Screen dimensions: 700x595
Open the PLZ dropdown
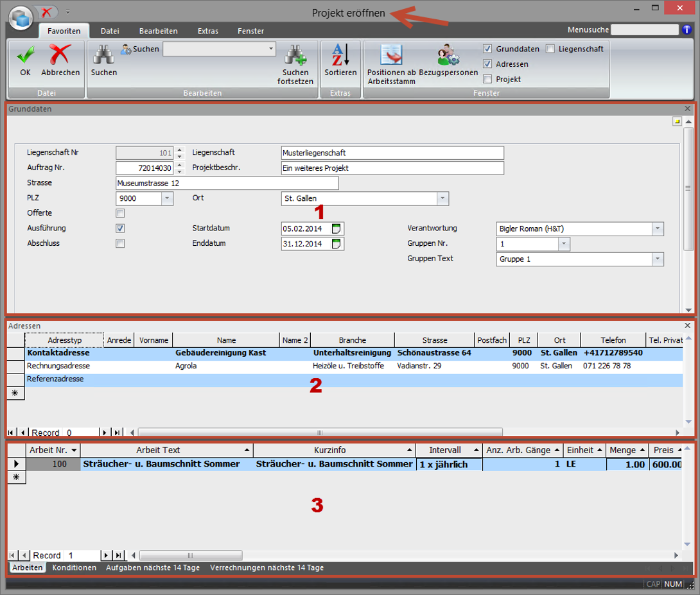click(x=167, y=198)
